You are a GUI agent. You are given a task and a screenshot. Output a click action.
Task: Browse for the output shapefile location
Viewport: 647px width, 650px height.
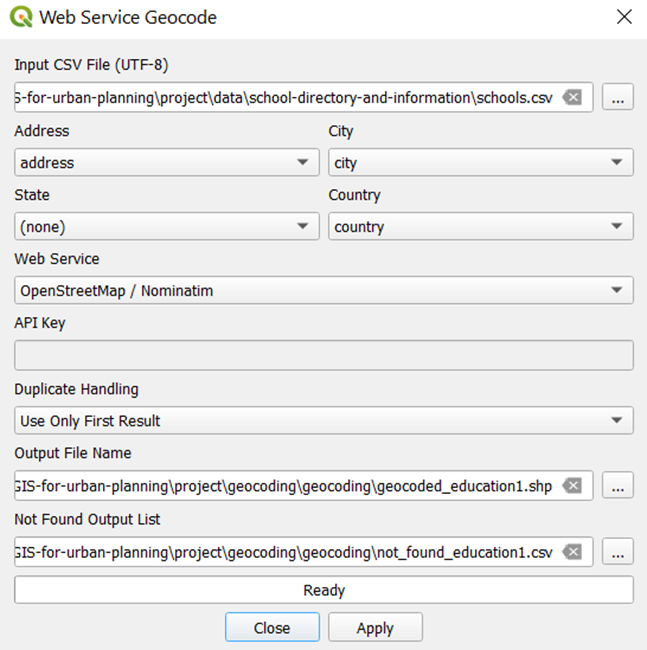click(617, 486)
